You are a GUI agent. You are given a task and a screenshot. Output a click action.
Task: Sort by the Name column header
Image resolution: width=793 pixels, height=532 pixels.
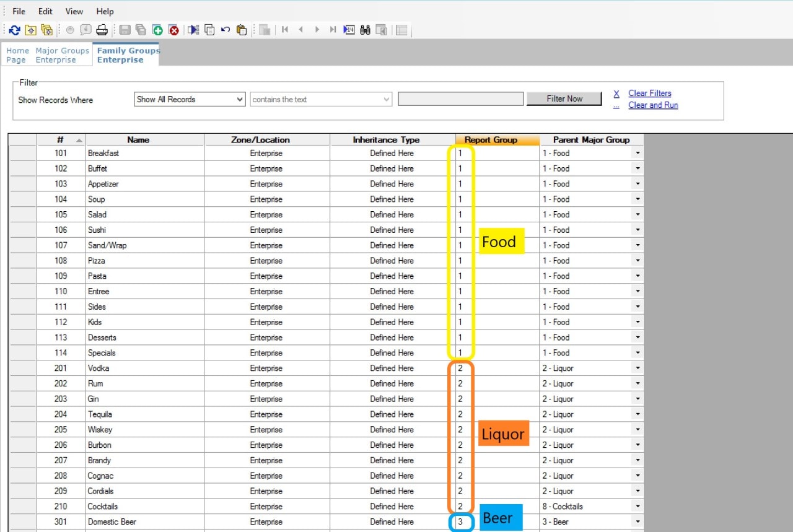144,140
